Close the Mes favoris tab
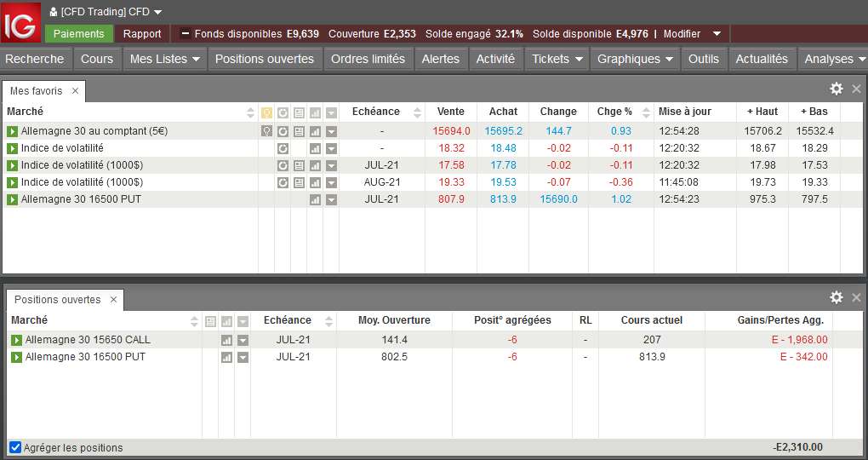868x460 pixels. pyautogui.click(x=75, y=90)
